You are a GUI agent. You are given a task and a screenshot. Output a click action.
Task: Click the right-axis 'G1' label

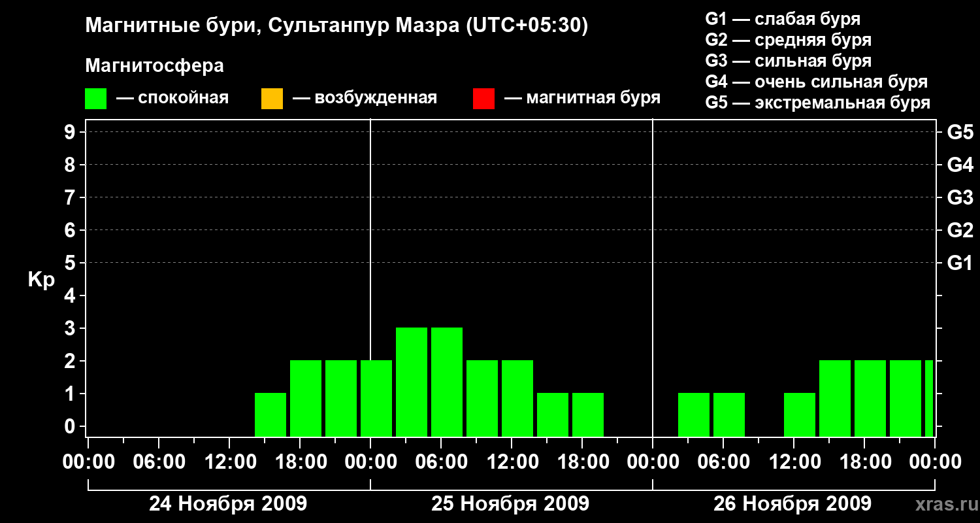[x=960, y=263]
